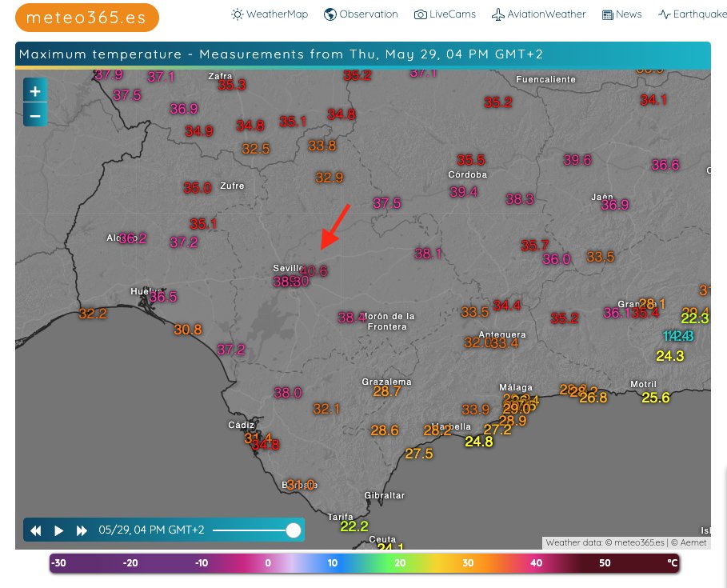This screenshot has height=588, width=727.
Task: Zoom out using the minus button
Action: pos(34,115)
